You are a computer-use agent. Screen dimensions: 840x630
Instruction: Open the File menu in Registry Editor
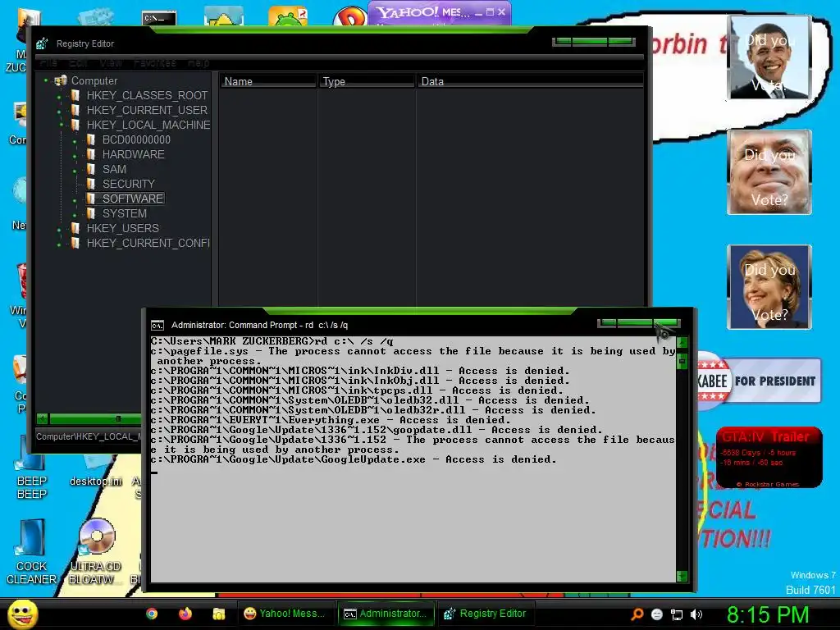coord(48,62)
